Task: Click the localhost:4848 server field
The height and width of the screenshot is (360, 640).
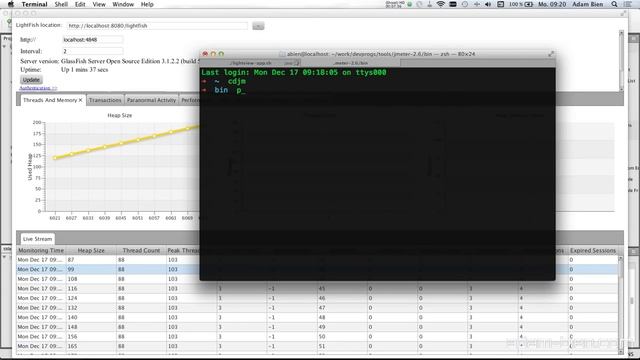Action: pos(93,40)
